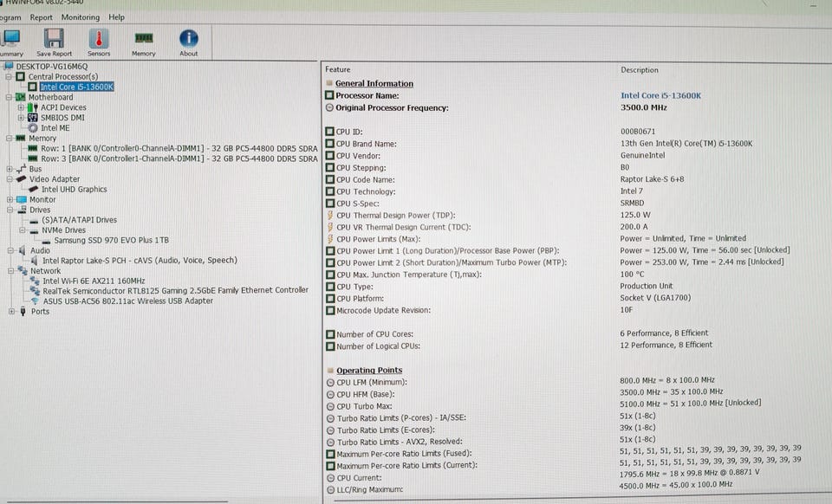Open the Report menu
Viewport: 832px width, 504px height.
[41, 17]
